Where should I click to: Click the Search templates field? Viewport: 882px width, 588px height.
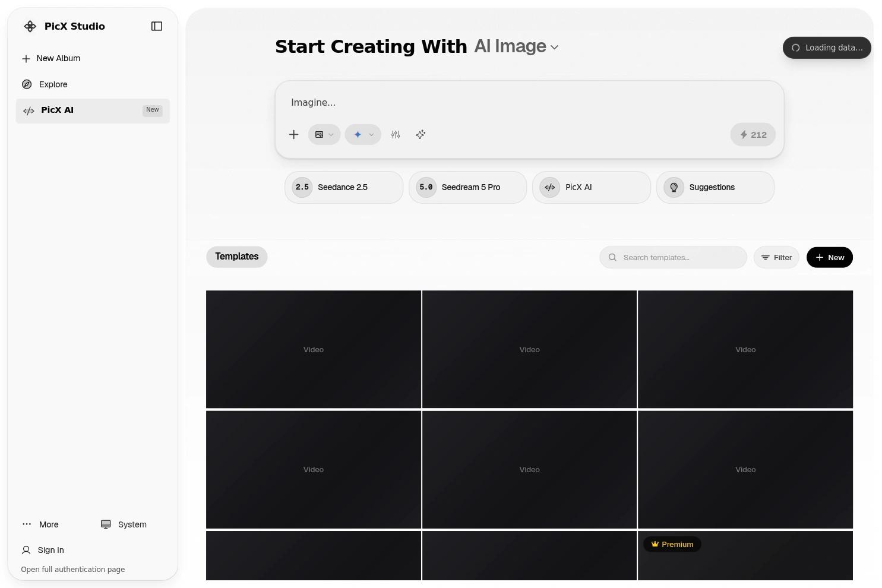tap(673, 257)
